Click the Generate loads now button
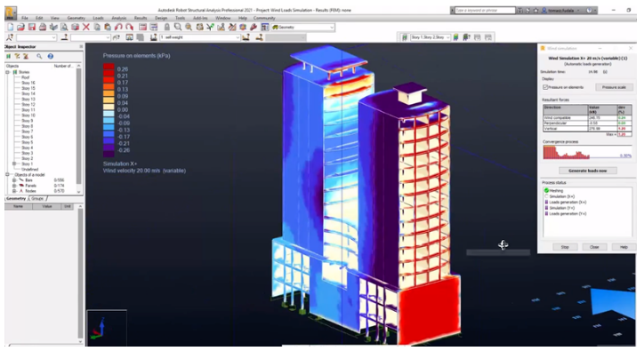644x351 pixels. click(x=588, y=171)
